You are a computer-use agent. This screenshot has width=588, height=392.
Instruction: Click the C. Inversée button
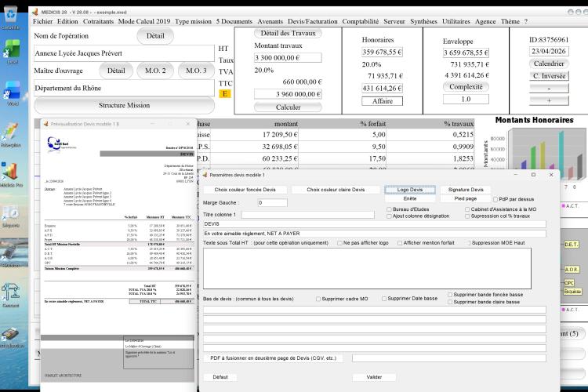(x=549, y=76)
